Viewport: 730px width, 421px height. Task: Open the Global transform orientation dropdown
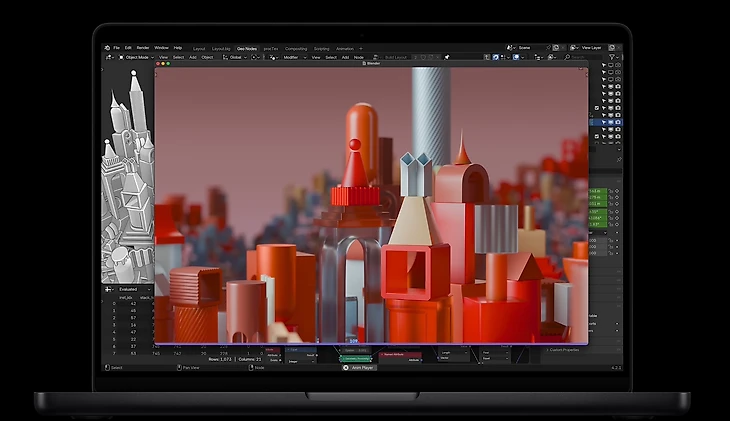tap(235, 57)
